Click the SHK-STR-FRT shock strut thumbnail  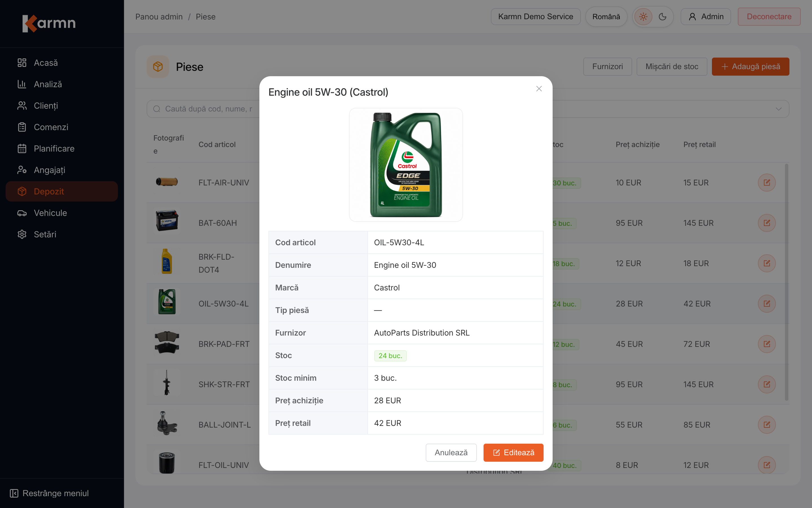click(x=167, y=382)
